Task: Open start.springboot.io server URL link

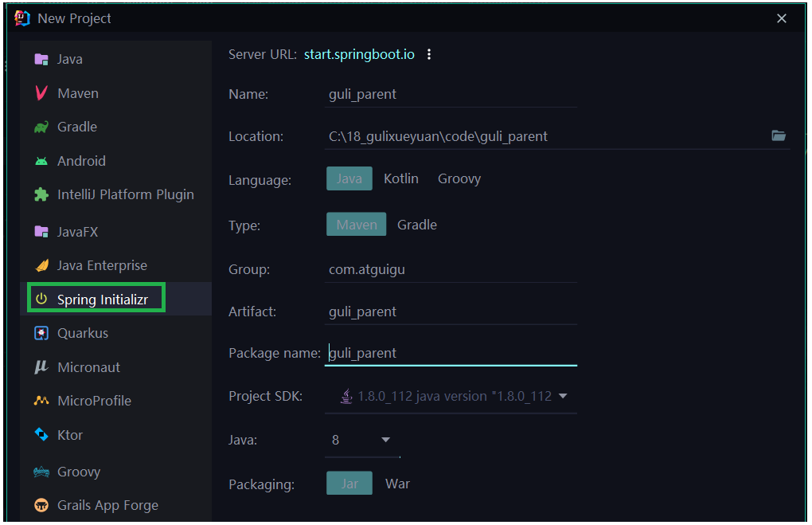Action: tap(359, 54)
